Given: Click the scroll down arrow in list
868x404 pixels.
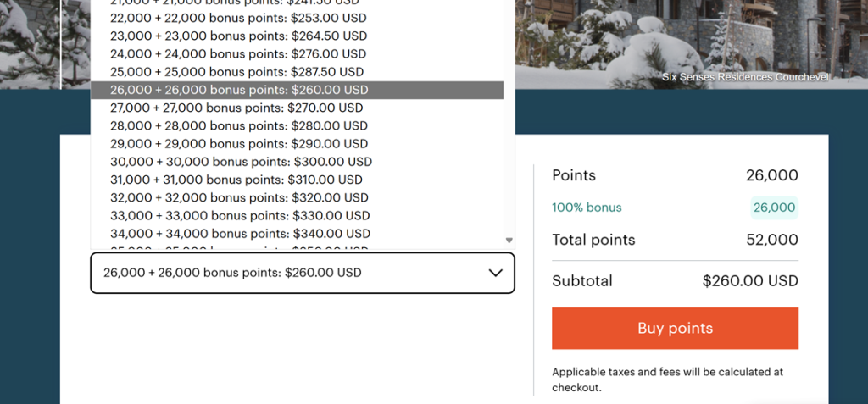Looking at the screenshot, I should [509, 241].
